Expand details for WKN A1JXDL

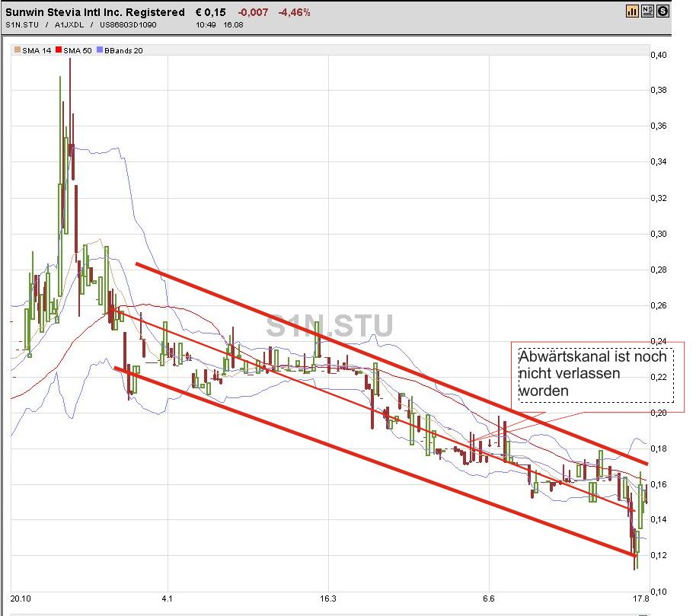(65, 25)
